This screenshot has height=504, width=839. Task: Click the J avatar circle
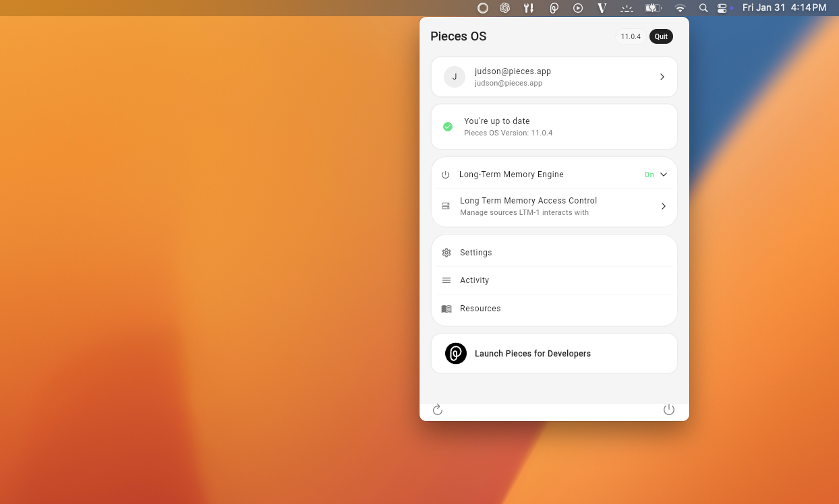pyautogui.click(x=455, y=77)
